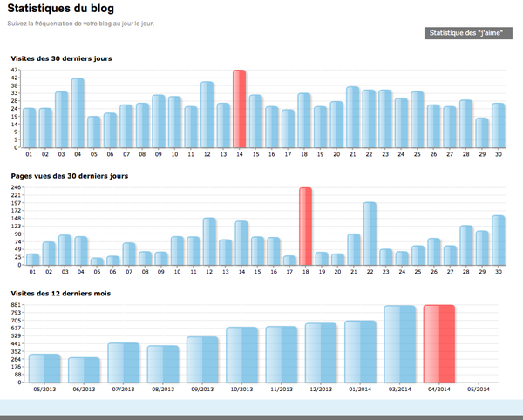Select the red 04/2014 monthly visits bar
The width and height of the screenshot is (523, 420).
point(439,343)
